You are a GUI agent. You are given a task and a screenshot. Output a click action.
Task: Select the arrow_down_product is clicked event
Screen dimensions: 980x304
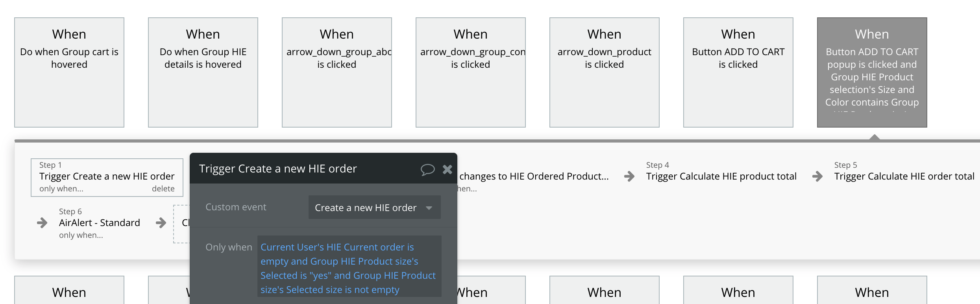pyautogui.click(x=605, y=72)
